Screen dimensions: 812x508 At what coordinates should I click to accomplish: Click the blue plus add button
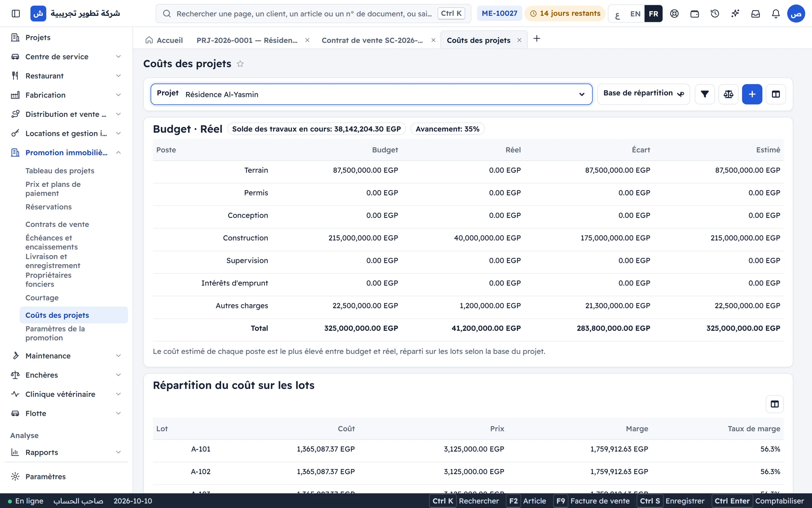coord(752,94)
